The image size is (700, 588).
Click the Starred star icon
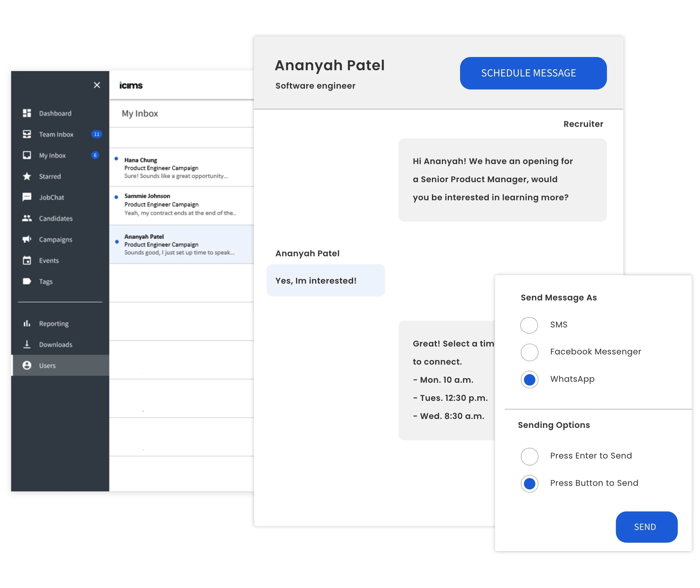(x=27, y=176)
